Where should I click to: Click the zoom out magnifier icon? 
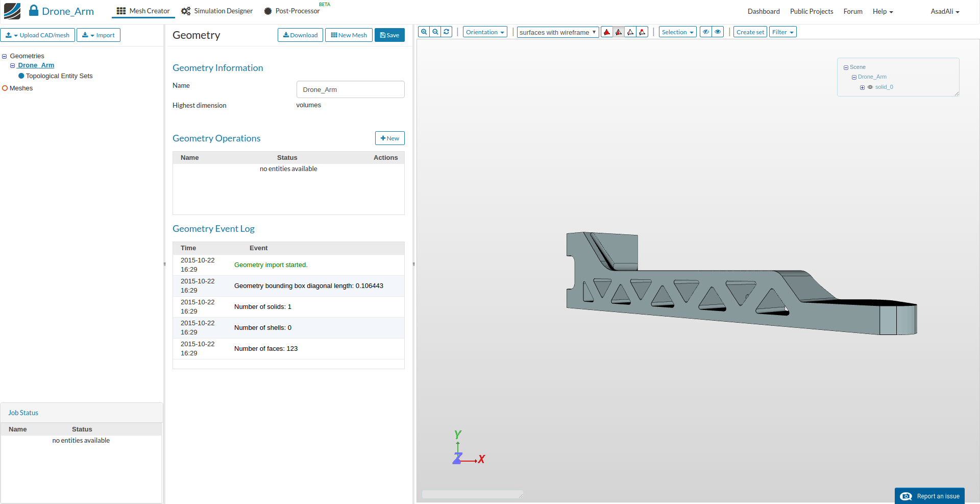click(435, 32)
